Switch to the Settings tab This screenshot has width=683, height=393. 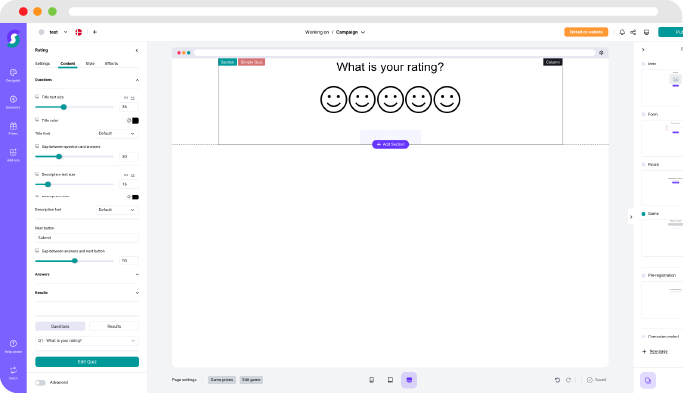pyautogui.click(x=43, y=64)
